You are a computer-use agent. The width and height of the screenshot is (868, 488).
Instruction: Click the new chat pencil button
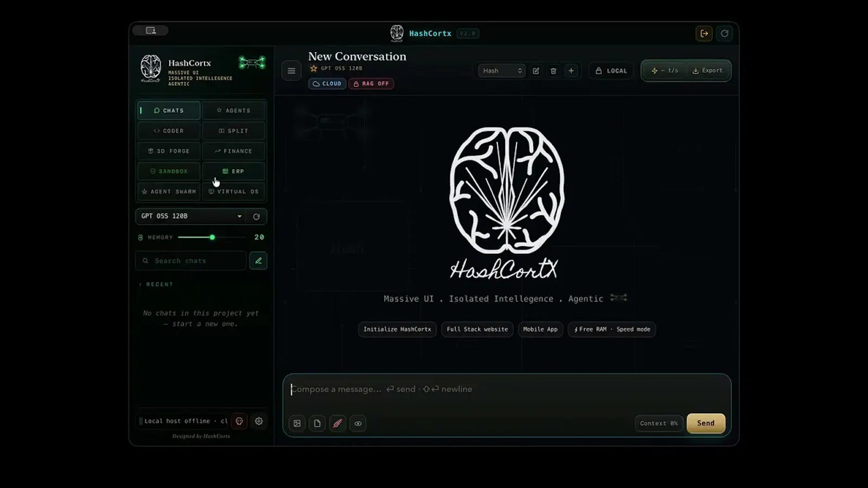258,261
